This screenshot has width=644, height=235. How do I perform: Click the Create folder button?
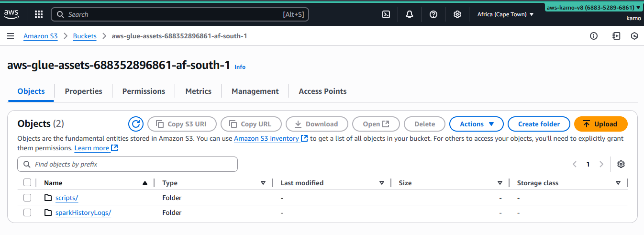click(x=539, y=124)
